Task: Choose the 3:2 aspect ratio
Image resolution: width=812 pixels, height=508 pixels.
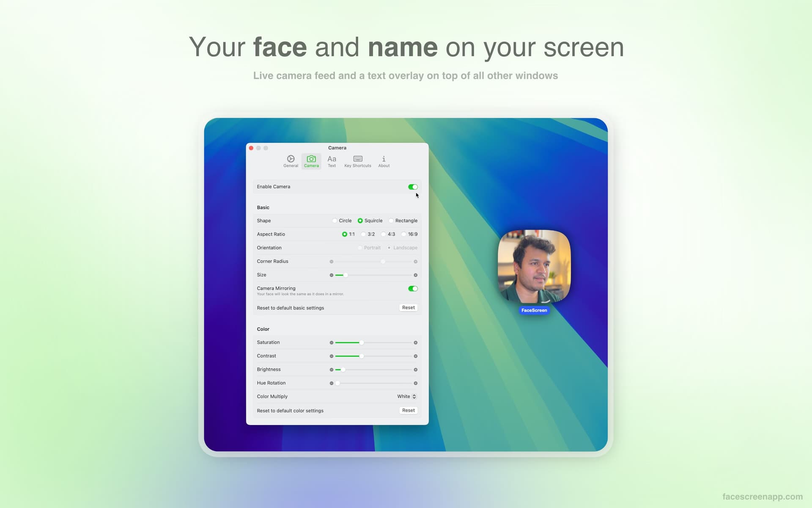Action: (368, 234)
